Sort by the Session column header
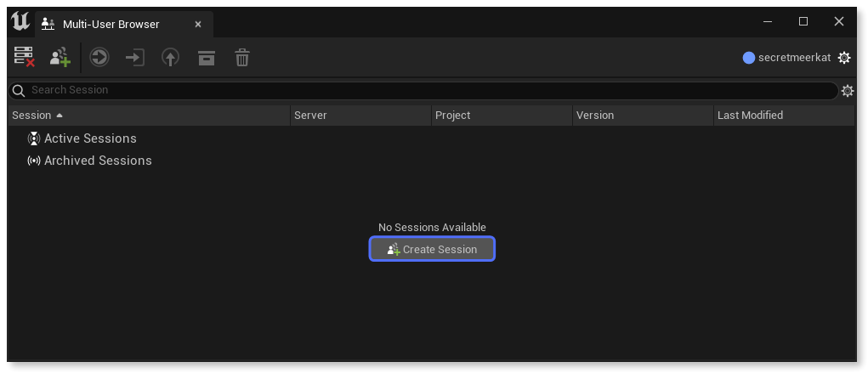Viewport: 868px width, 373px height. [x=150, y=115]
